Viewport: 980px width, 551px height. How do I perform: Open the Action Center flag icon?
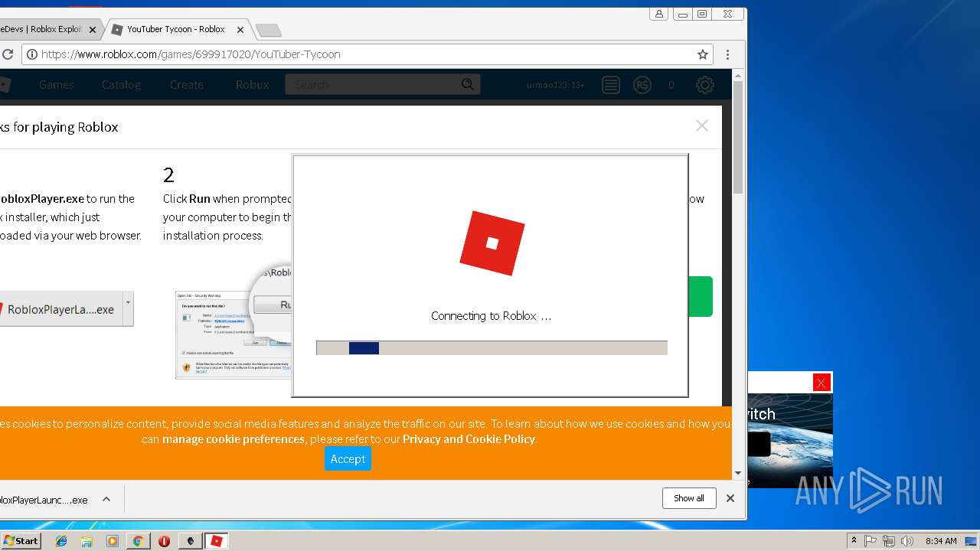click(x=871, y=541)
